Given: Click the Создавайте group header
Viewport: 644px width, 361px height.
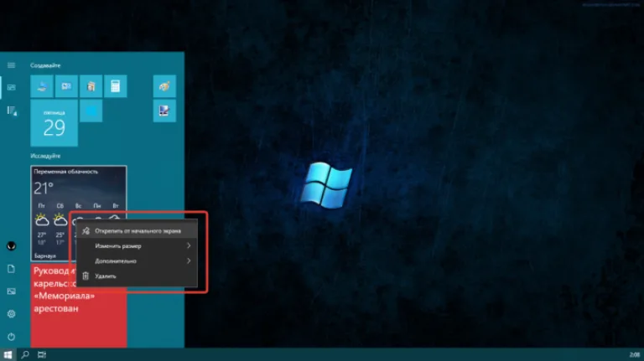Looking at the screenshot, I should pos(45,65).
